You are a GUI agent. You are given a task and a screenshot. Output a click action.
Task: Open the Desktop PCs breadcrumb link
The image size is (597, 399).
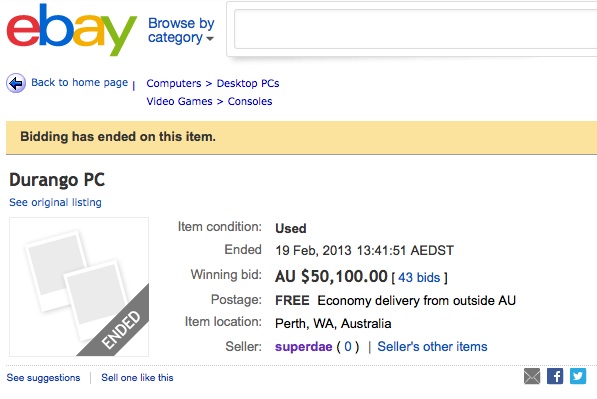248,83
